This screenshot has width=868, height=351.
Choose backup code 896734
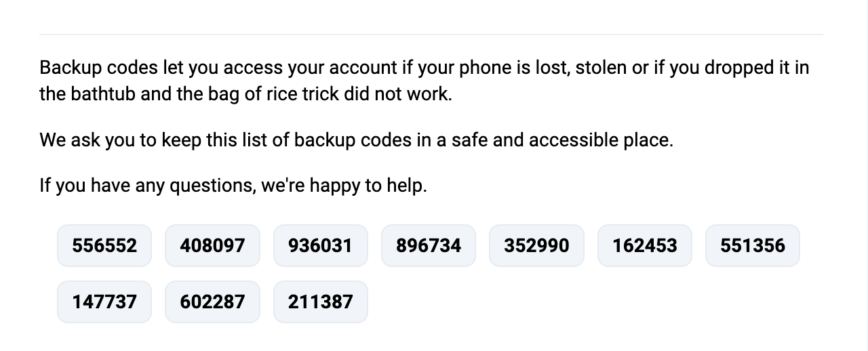coord(429,245)
